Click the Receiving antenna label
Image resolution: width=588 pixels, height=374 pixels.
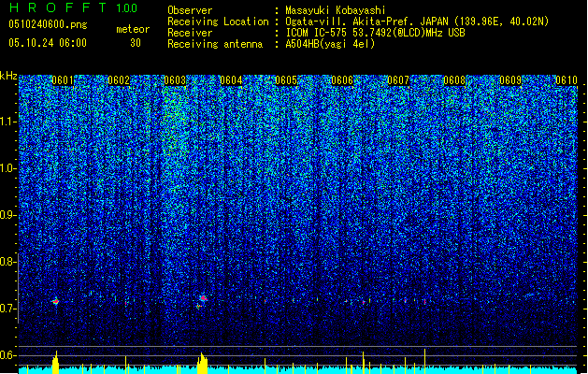[215, 44]
